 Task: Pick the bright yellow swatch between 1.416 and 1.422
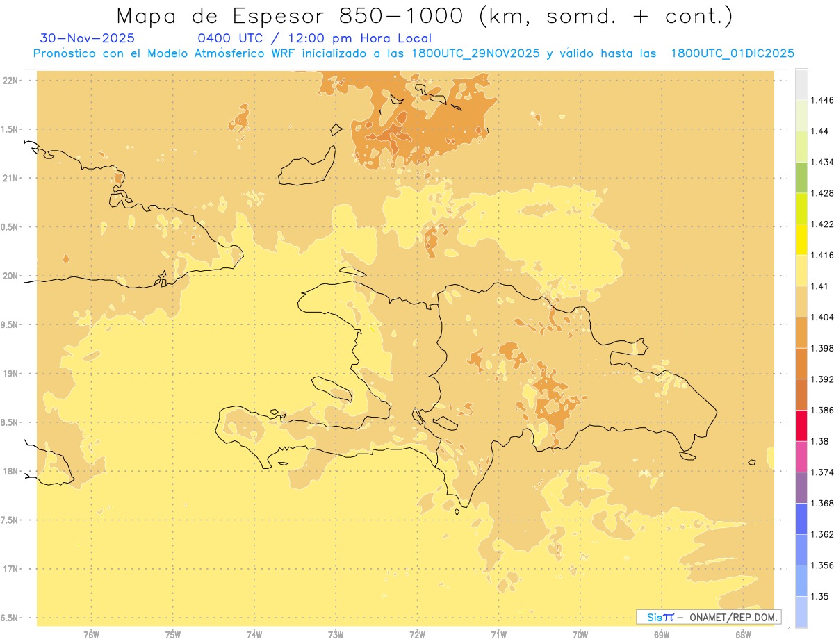pos(801,239)
